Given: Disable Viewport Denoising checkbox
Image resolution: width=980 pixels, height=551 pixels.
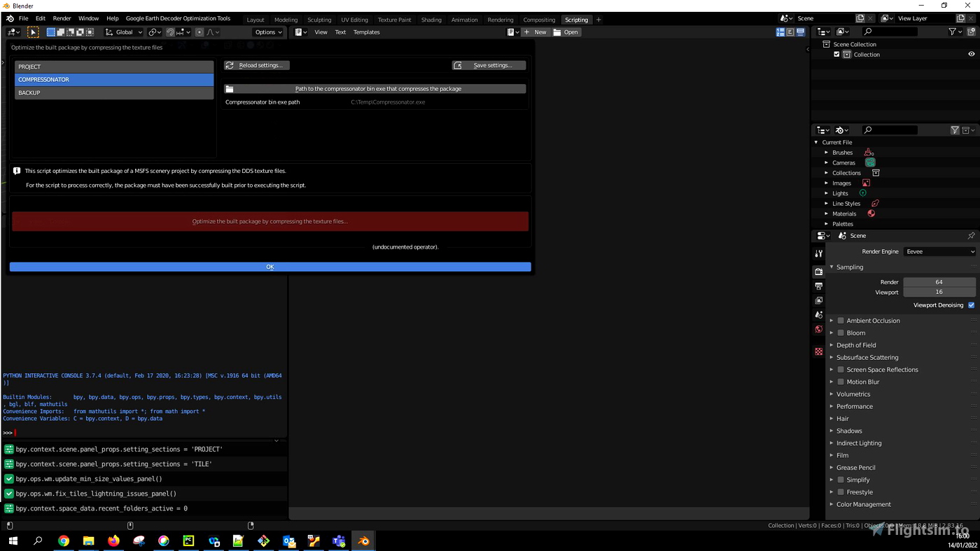Looking at the screenshot, I should (x=971, y=305).
